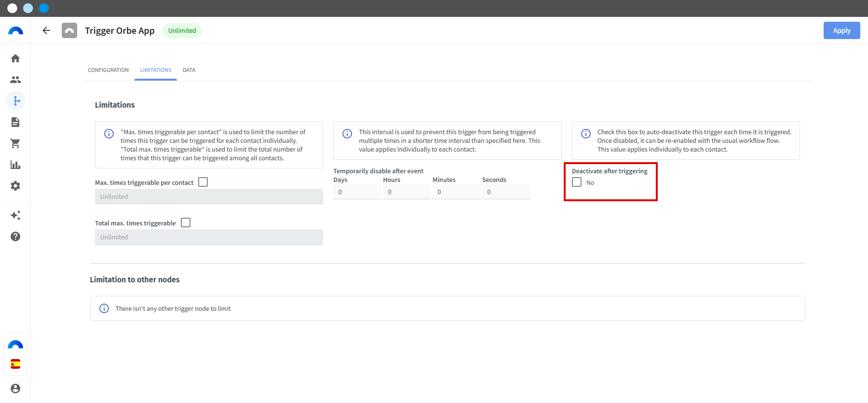The image size is (868, 403).
Task: Enable Total max. times triggerable checkbox
Action: (186, 222)
